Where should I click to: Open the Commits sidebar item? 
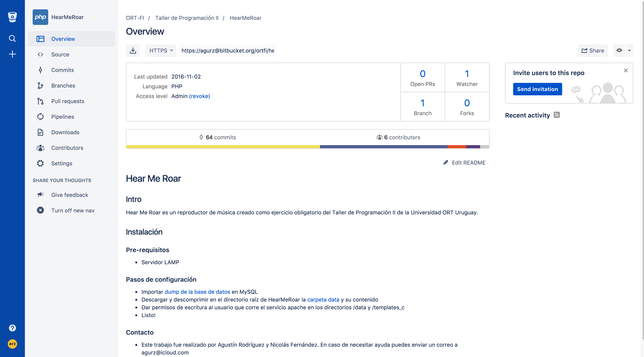[63, 70]
